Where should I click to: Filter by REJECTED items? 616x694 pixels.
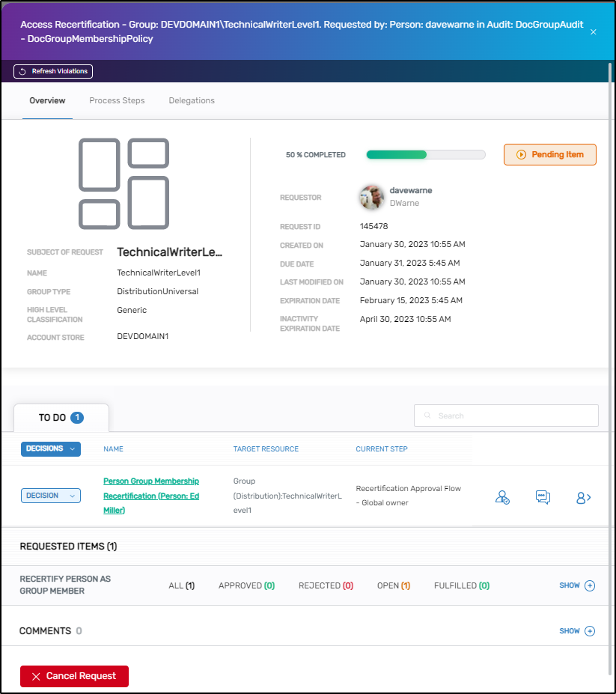click(326, 585)
